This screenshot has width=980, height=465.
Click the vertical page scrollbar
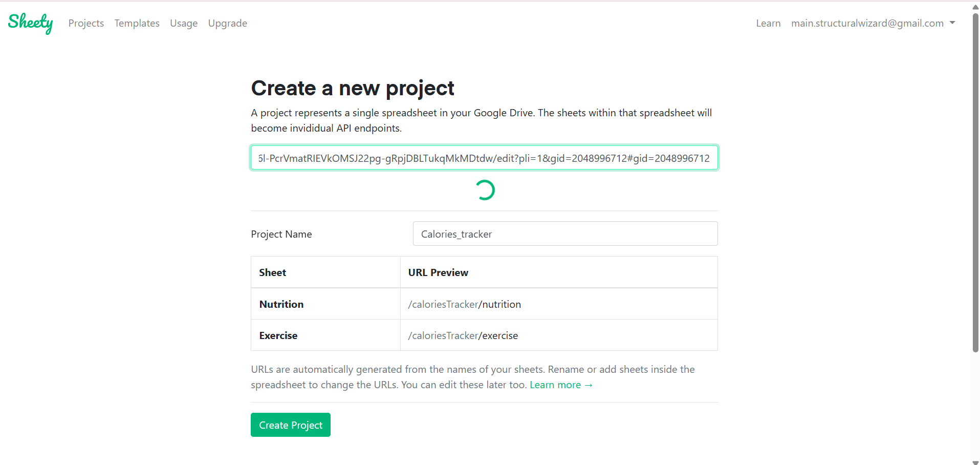tap(975, 182)
